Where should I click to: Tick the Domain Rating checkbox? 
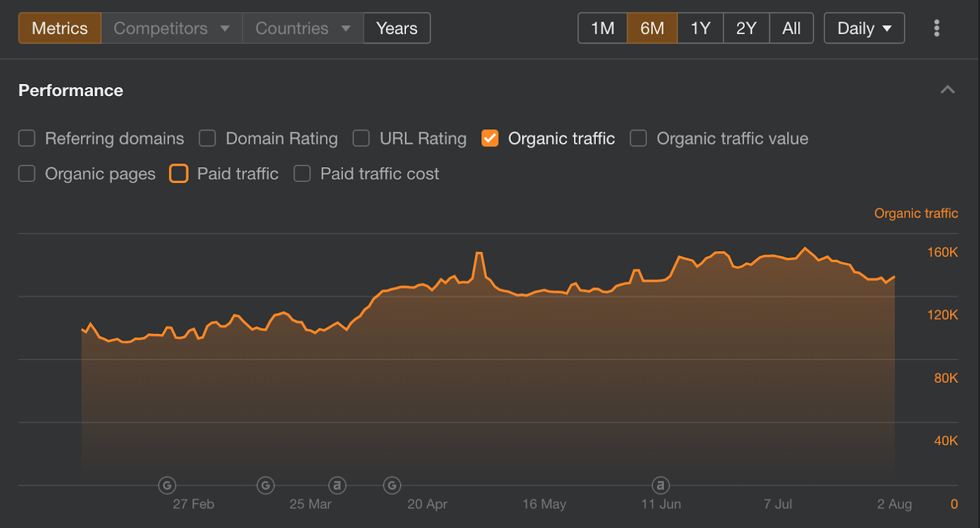(x=208, y=138)
